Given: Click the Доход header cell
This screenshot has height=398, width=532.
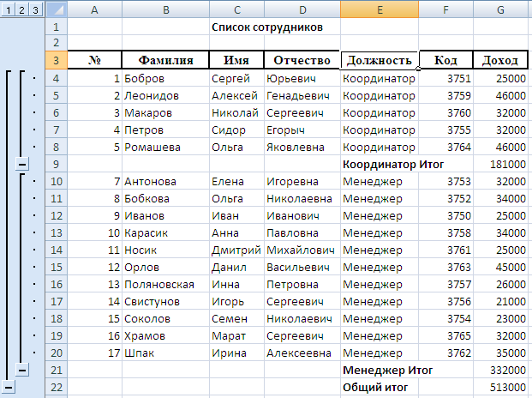Looking at the screenshot, I should pyautogui.click(x=500, y=60).
